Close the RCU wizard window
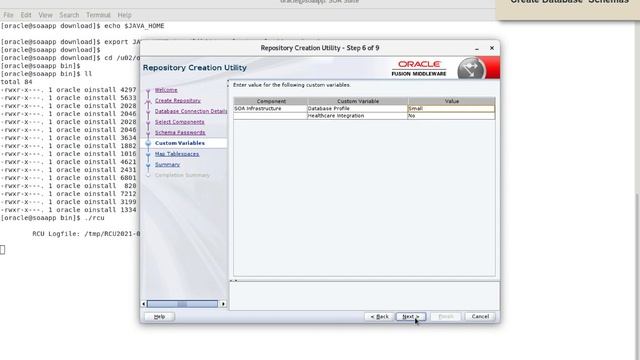 pos(492,48)
